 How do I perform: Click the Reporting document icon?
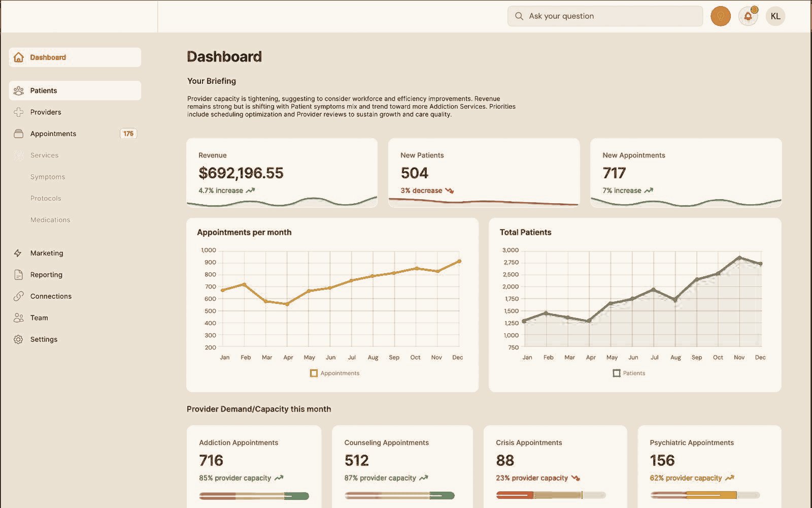[19, 275]
